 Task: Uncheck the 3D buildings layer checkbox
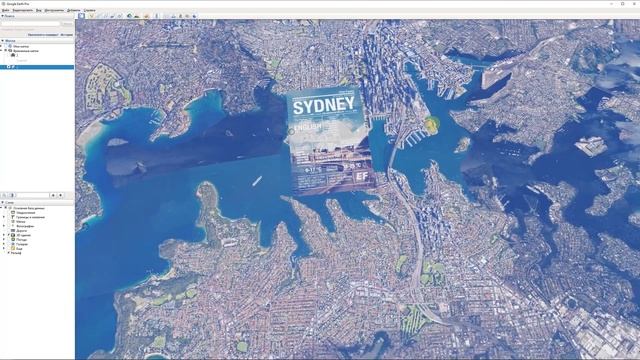tap(9, 235)
